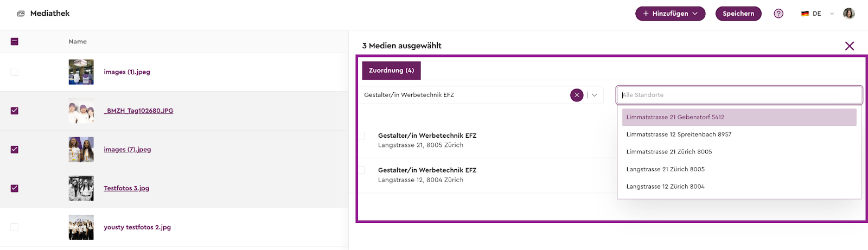Screen dimensions: 868x250
Task: Uncheck the images (7).jpeg checkbox
Action: tap(15, 150)
